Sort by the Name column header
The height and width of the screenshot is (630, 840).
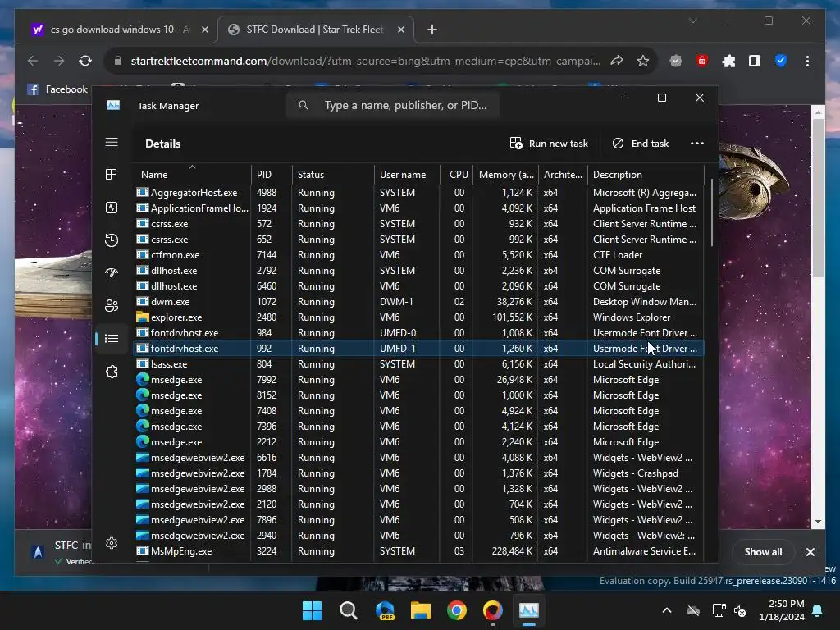point(191,174)
